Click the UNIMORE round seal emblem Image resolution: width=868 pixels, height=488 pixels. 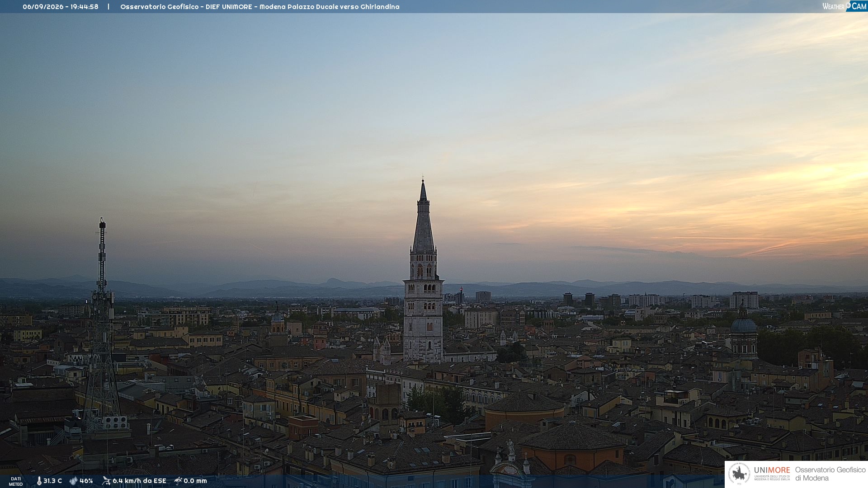coord(739,474)
